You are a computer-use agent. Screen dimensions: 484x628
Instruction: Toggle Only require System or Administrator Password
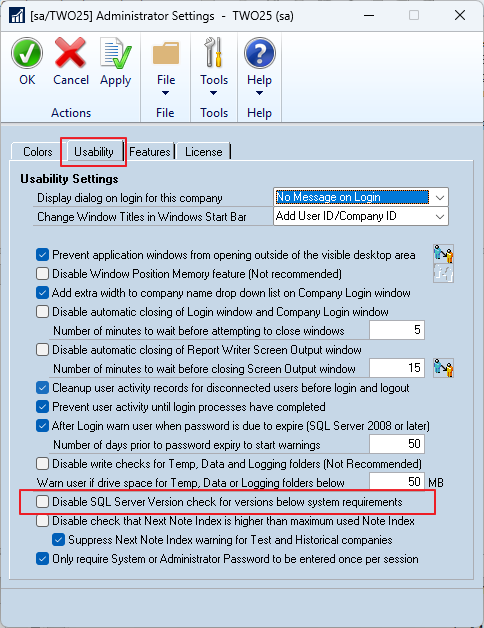pyautogui.click(x=42, y=559)
